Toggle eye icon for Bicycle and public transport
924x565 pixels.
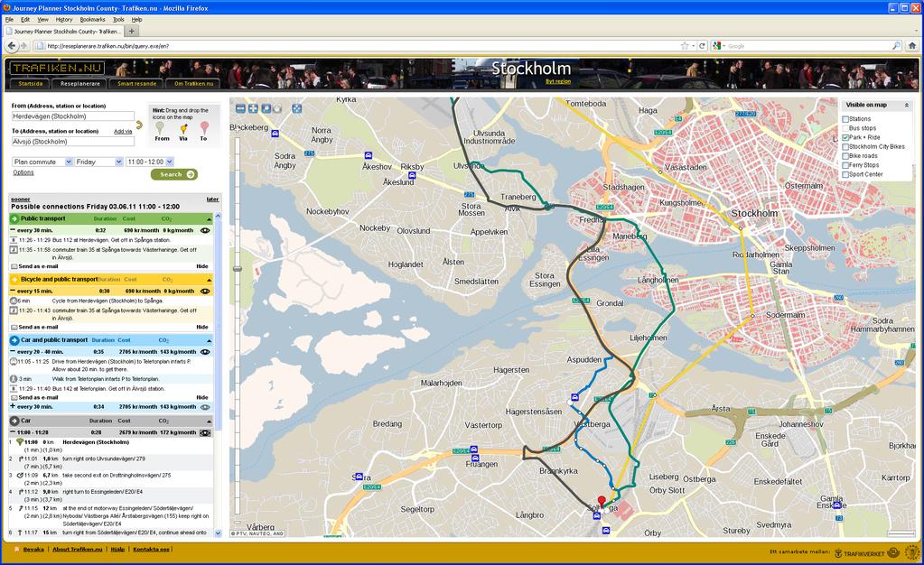[x=205, y=291]
